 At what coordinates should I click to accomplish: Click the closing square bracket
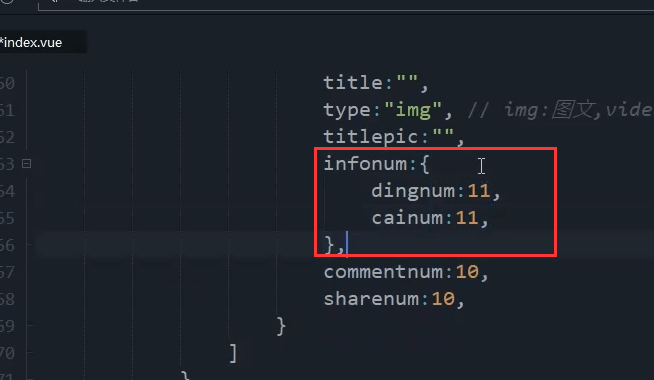(x=234, y=353)
